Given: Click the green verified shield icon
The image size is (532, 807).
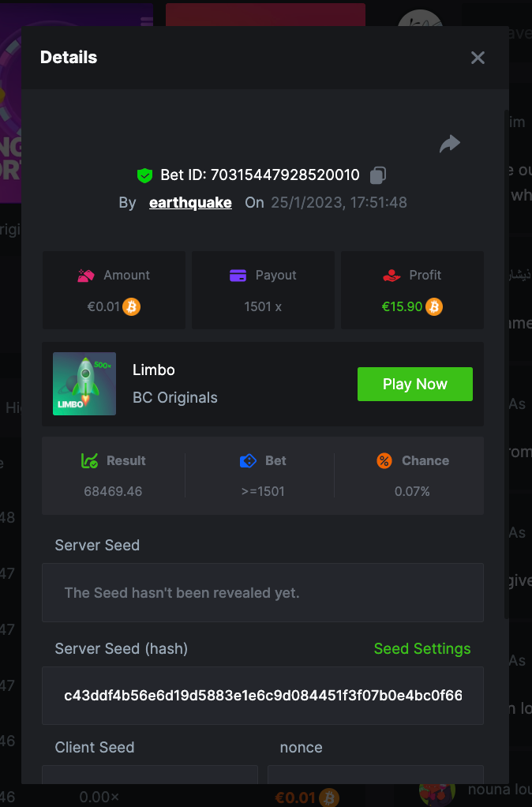Looking at the screenshot, I should (x=144, y=175).
